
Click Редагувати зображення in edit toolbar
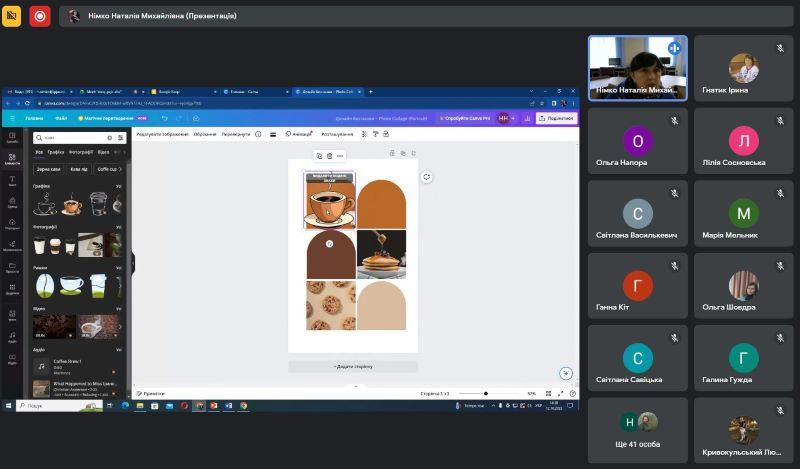tap(163, 134)
